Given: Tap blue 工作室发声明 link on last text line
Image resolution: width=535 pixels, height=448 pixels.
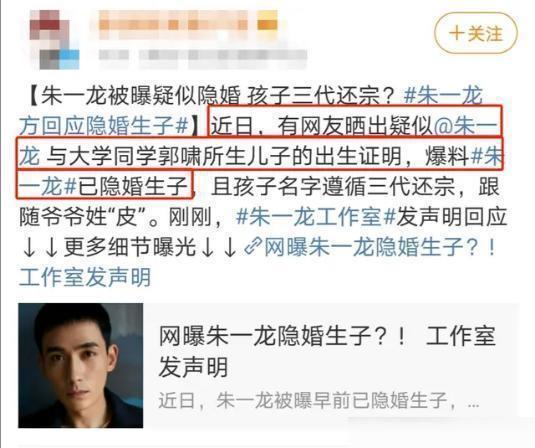Looking at the screenshot, I should [85, 277].
